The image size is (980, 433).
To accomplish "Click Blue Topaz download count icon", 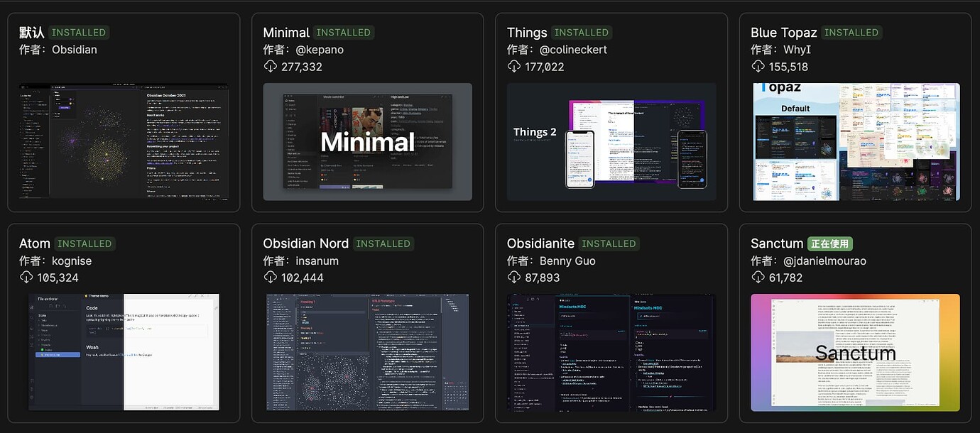I will pyautogui.click(x=758, y=67).
